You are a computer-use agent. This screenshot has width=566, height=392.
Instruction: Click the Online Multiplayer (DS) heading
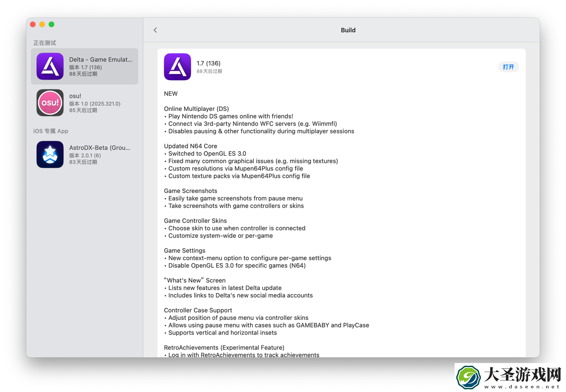(x=197, y=109)
